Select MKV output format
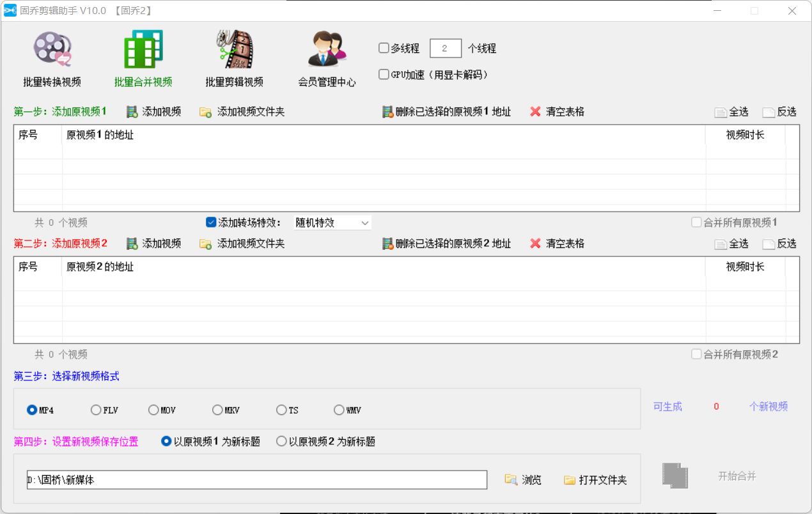Screen dimensions: 812x514 (x=217, y=410)
